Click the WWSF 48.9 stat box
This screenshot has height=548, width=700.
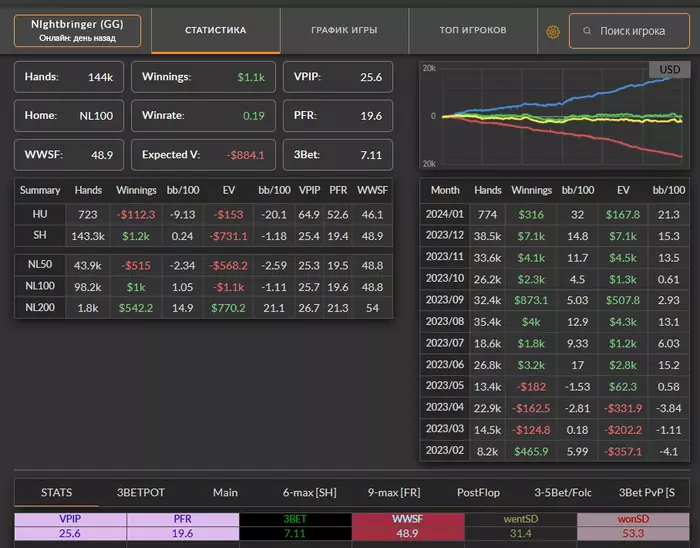pos(69,155)
